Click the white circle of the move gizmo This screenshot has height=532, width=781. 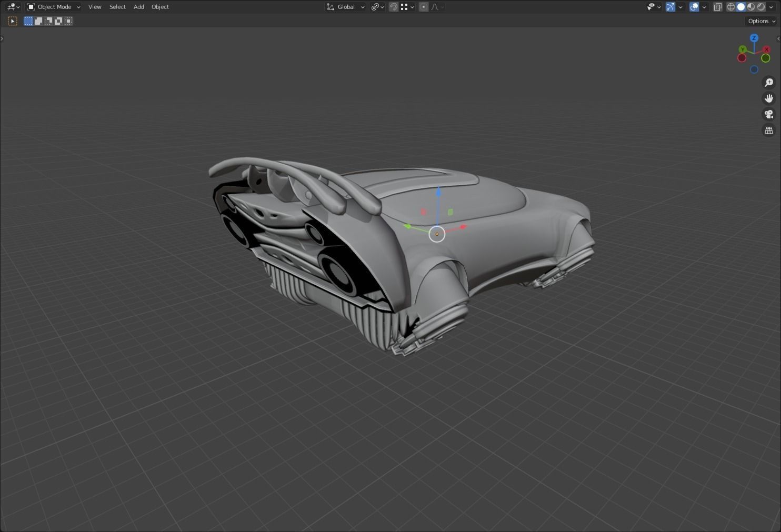pyautogui.click(x=437, y=234)
